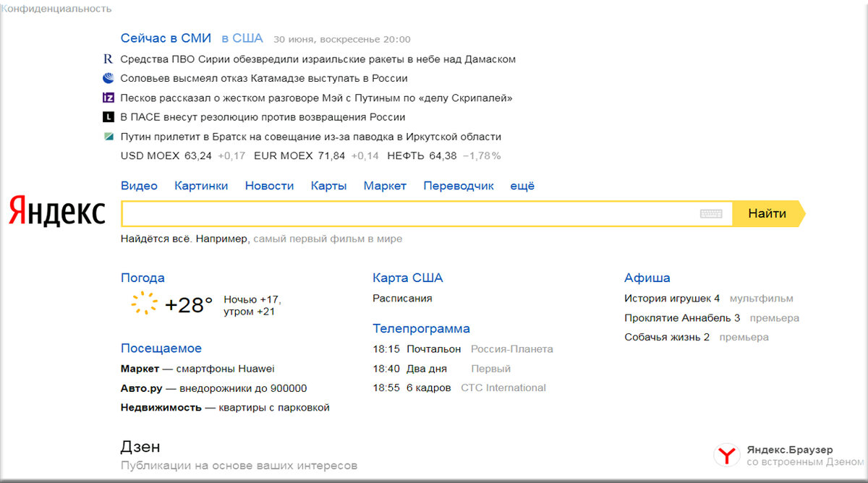The image size is (868, 483).
Task: Click the Россия-Планета channel name
Action: tap(512, 349)
